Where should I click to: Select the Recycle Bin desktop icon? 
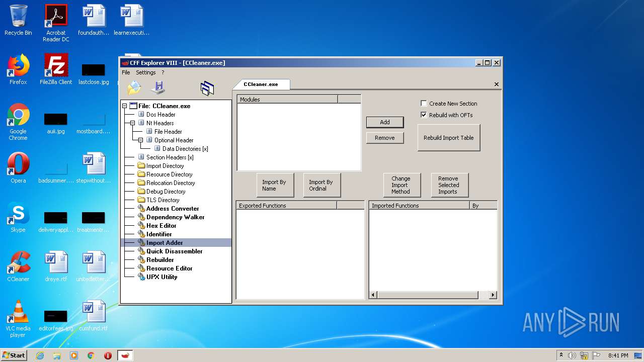click(x=18, y=21)
